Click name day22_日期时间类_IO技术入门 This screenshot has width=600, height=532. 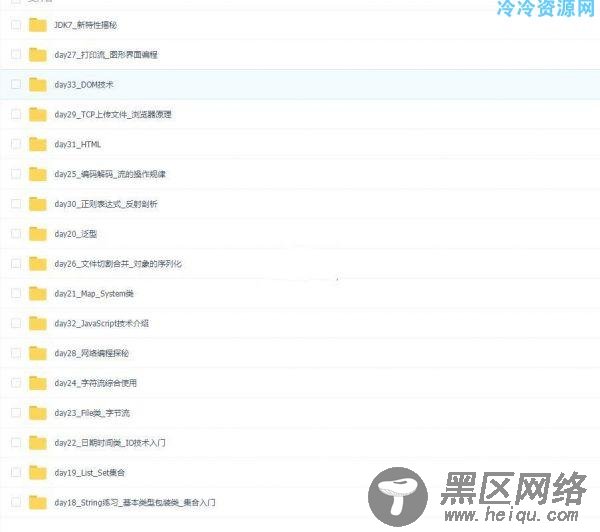(x=110, y=443)
